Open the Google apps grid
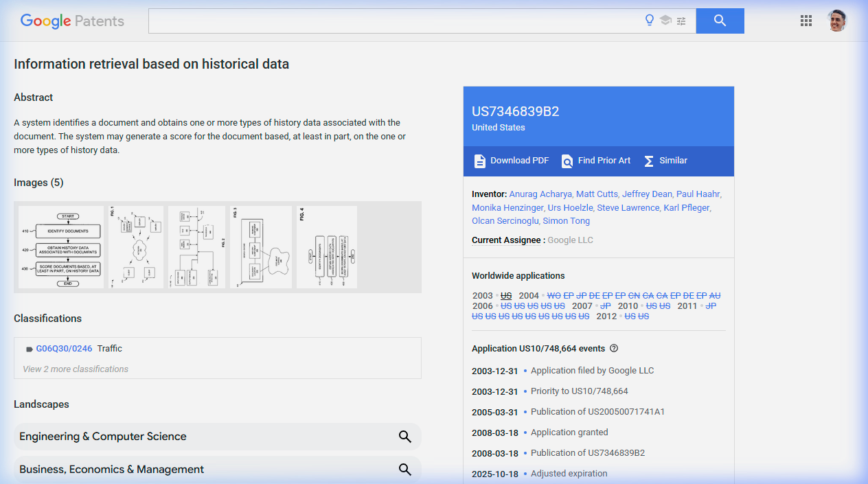 tap(806, 21)
